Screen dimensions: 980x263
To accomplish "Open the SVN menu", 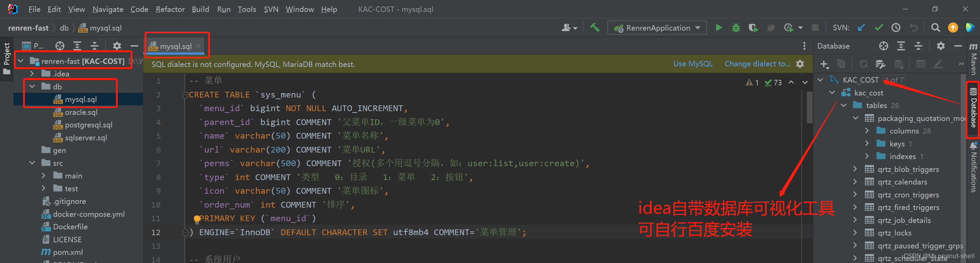I will [271, 9].
